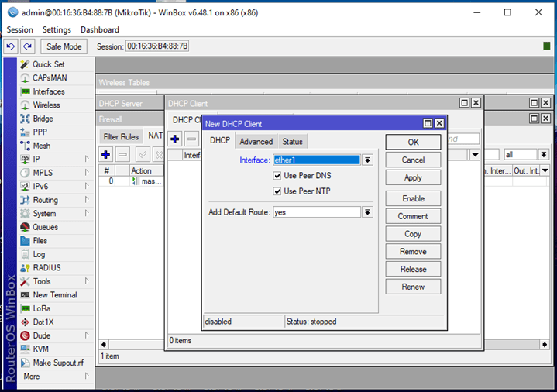Open the RADIUS sidebar entry
557x392 pixels.
[x=46, y=267]
